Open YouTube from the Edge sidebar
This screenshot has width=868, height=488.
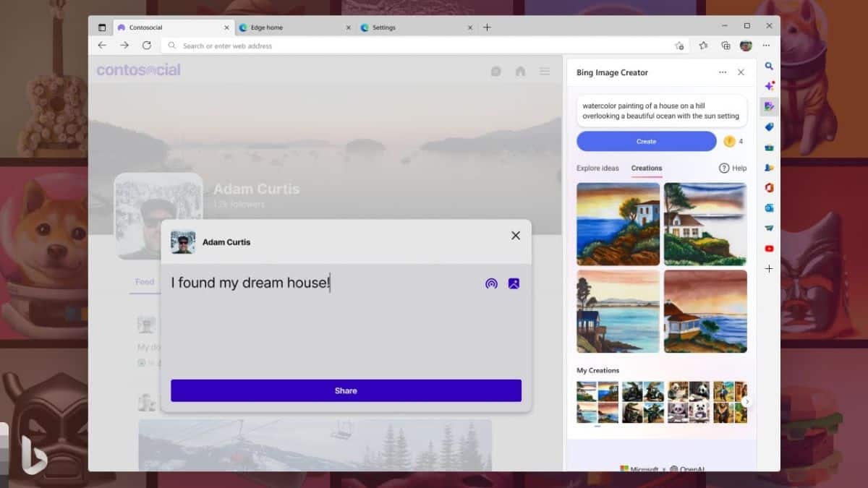769,249
